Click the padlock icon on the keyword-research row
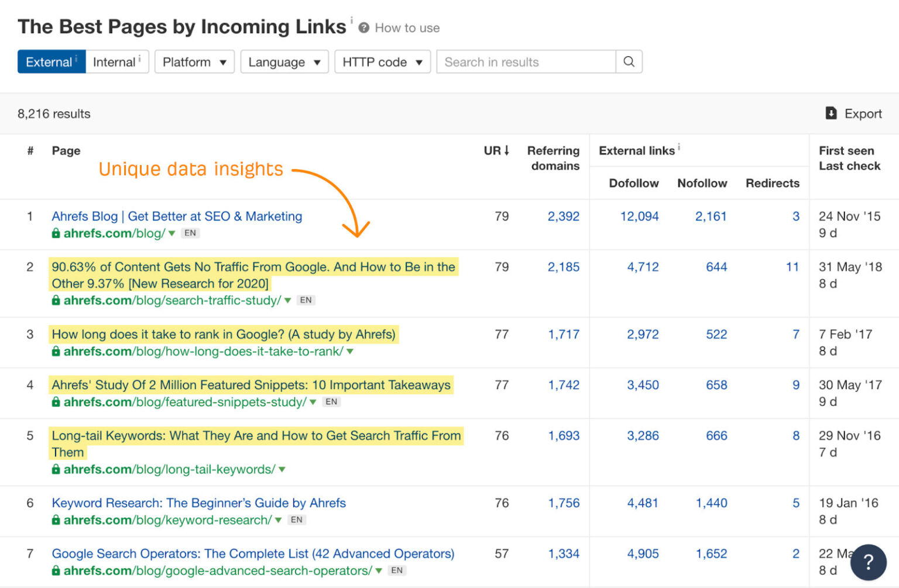Image resolution: width=899 pixels, height=588 pixels. 56,520
